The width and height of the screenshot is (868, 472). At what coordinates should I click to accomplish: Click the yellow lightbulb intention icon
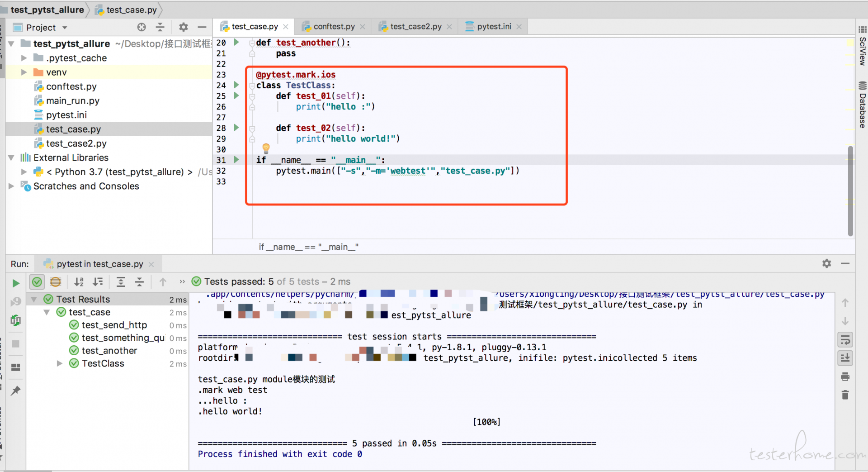tap(266, 148)
